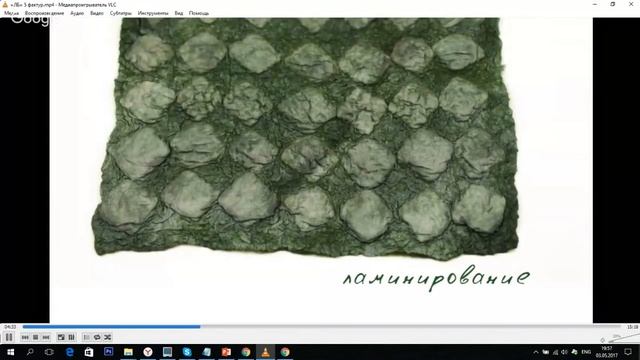
Task: Click elapsed time 04:33 label
Action: pos(10,327)
